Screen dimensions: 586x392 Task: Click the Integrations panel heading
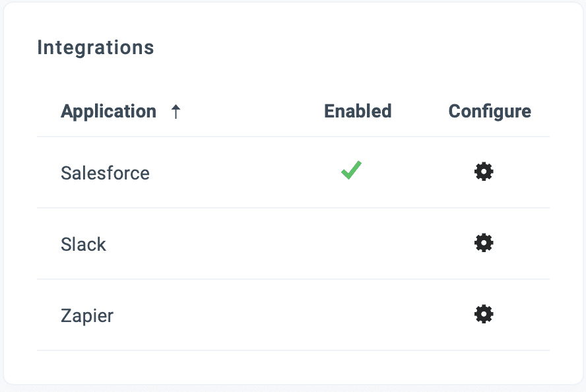click(x=96, y=48)
